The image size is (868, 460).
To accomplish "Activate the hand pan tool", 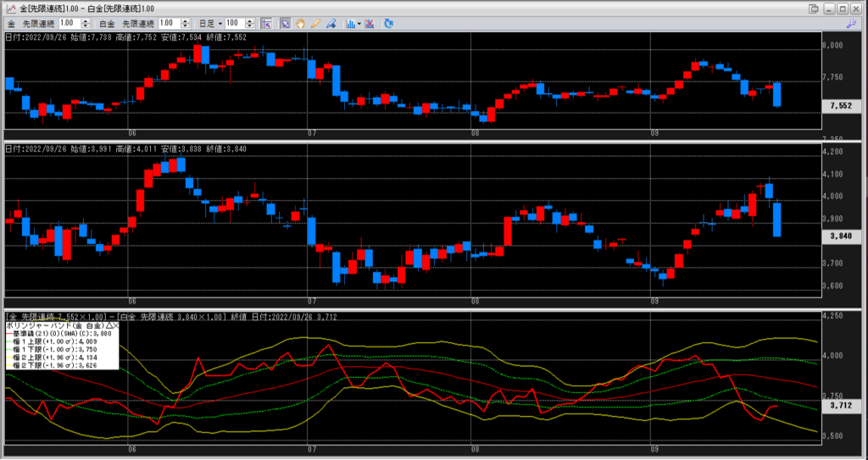I will [300, 24].
